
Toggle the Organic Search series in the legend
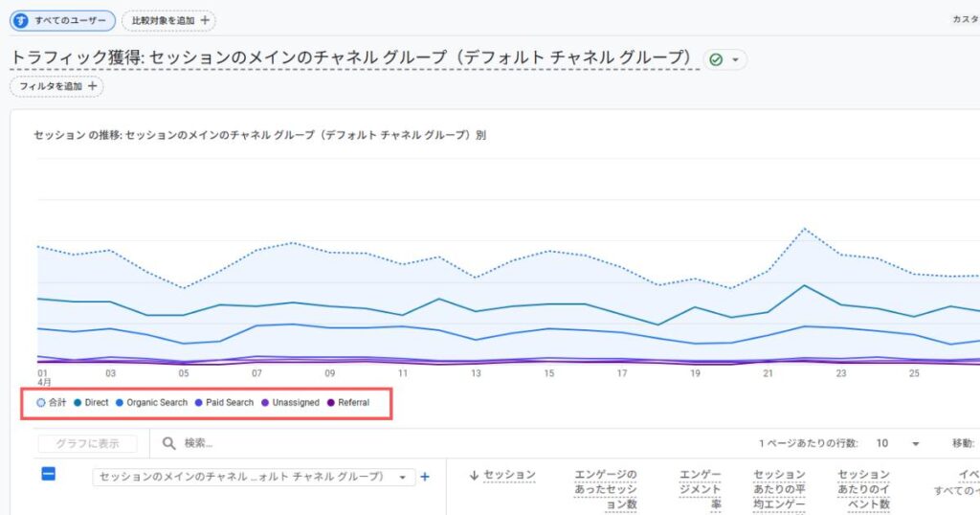(157, 403)
